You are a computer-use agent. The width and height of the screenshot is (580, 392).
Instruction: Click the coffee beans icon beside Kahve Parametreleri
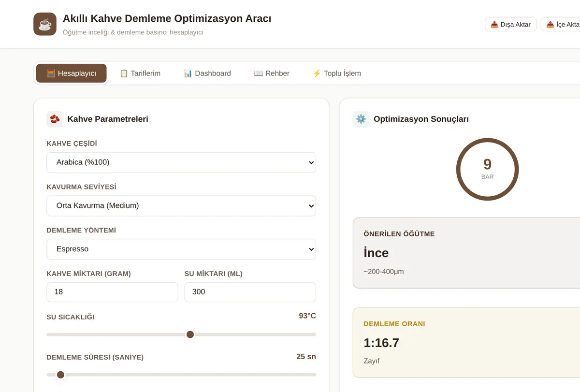tap(55, 119)
